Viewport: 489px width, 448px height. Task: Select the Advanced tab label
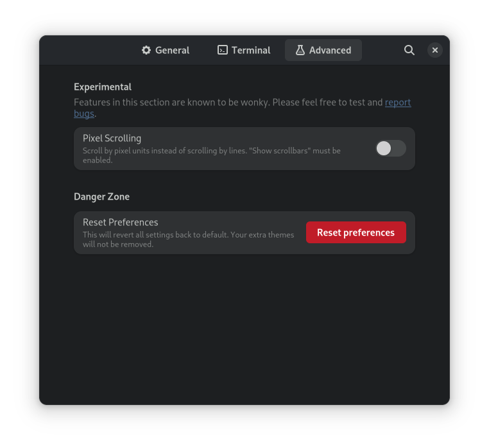coord(330,50)
